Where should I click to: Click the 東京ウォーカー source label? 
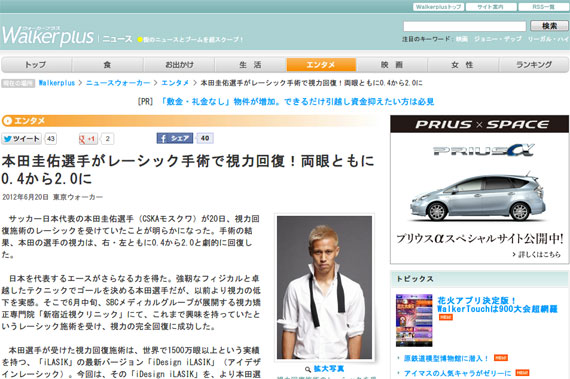78,197
